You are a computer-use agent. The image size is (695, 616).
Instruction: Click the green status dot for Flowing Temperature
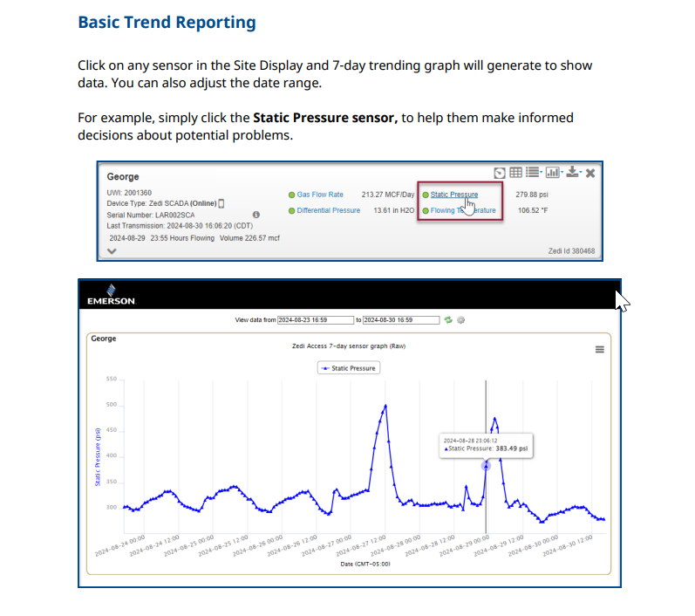[x=426, y=210]
